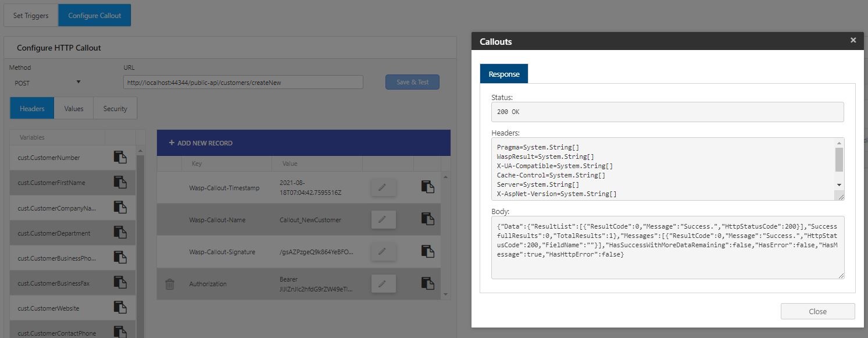Click inside the response Body text area
Image resolution: width=868 pixels, height=338 pixels.
click(x=667, y=247)
